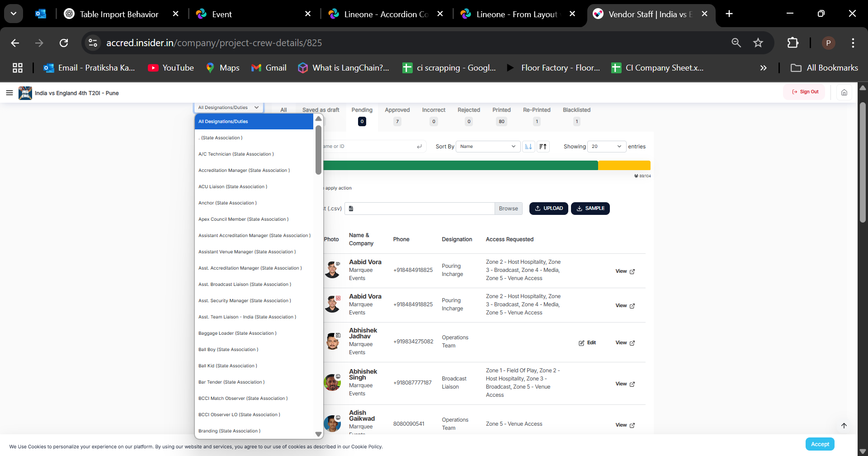This screenshot has height=456, width=868.
Task: Click the scroll-to-top arrow button
Action: point(844,426)
